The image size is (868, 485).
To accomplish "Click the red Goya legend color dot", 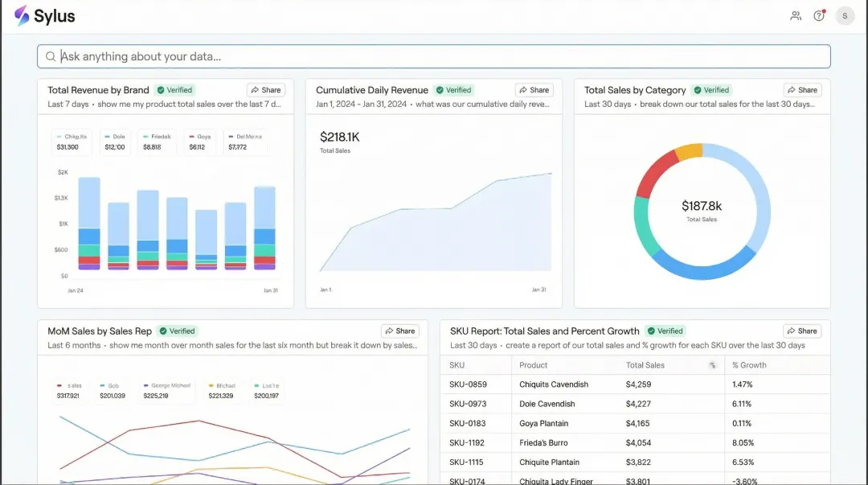I will (190, 136).
